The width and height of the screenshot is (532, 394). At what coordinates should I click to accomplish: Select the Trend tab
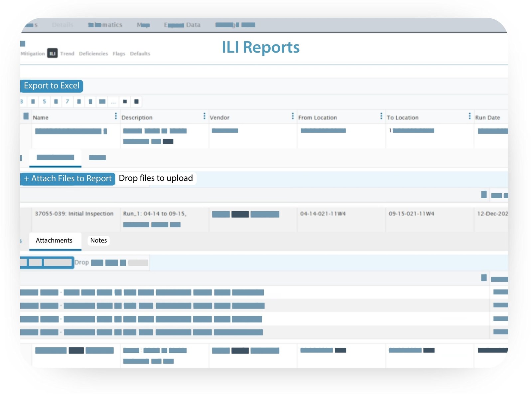tap(67, 54)
